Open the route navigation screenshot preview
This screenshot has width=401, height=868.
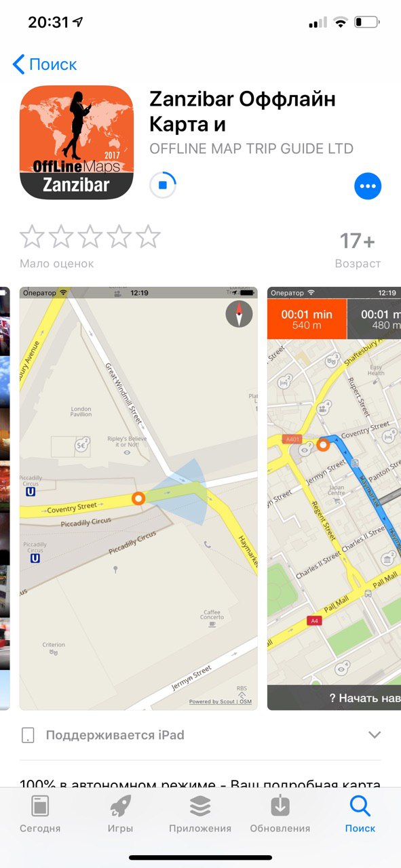334,498
